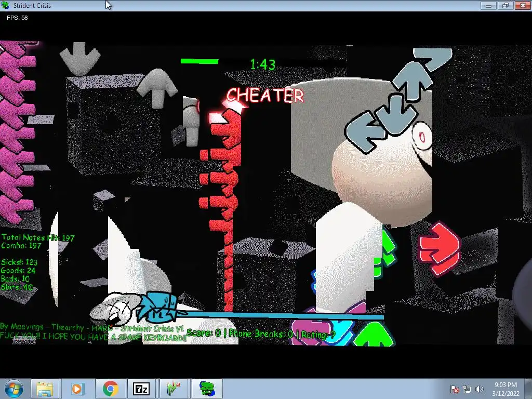This screenshot has height=399, width=532.
Task: Open the Action Center flag icon
Action: tap(455, 389)
